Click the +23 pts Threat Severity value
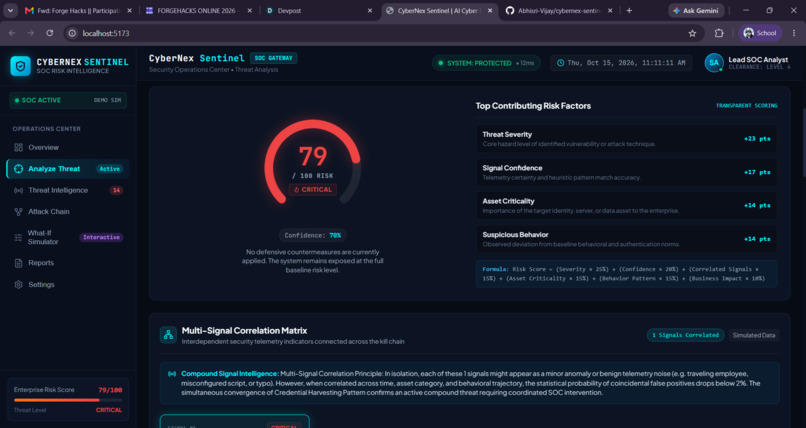Viewport: 806px width, 428px height. coord(757,139)
